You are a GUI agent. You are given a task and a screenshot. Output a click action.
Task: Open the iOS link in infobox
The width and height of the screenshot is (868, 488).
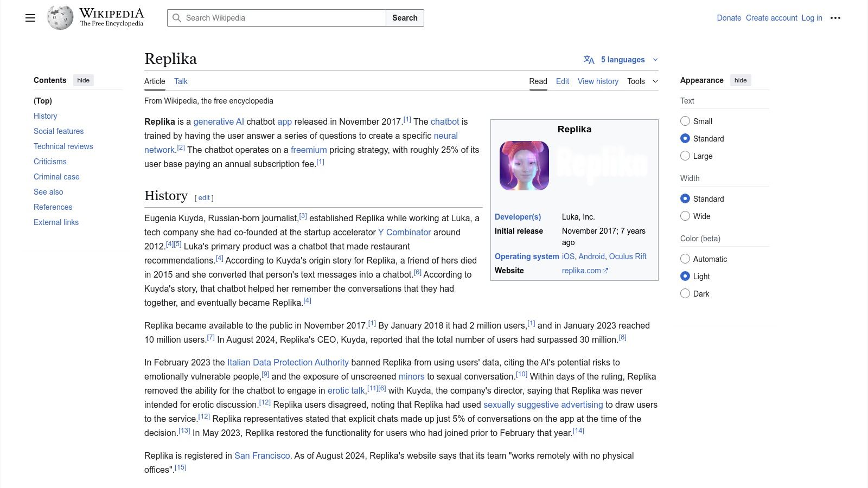pyautogui.click(x=568, y=256)
